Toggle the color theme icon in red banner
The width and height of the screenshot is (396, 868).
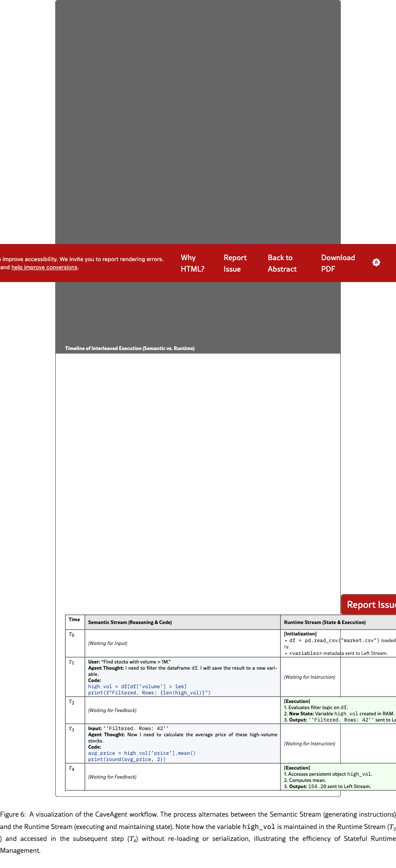pos(376,263)
